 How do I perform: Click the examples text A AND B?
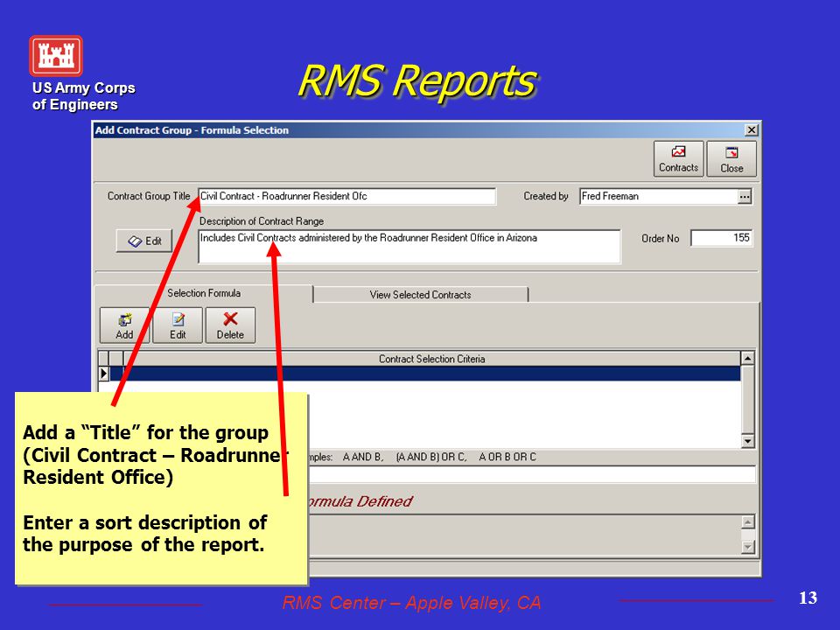[x=363, y=457]
